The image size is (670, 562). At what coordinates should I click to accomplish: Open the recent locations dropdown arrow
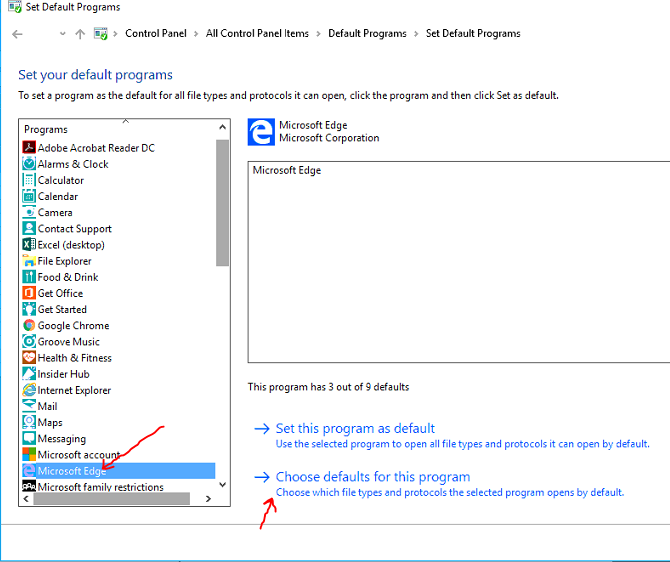click(62, 34)
